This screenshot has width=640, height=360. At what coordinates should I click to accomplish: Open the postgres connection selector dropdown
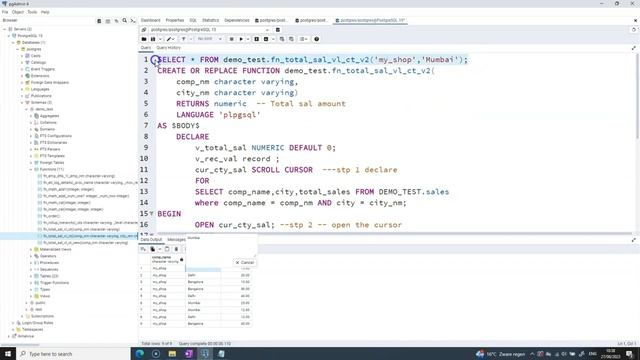click(x=210, y=30)
